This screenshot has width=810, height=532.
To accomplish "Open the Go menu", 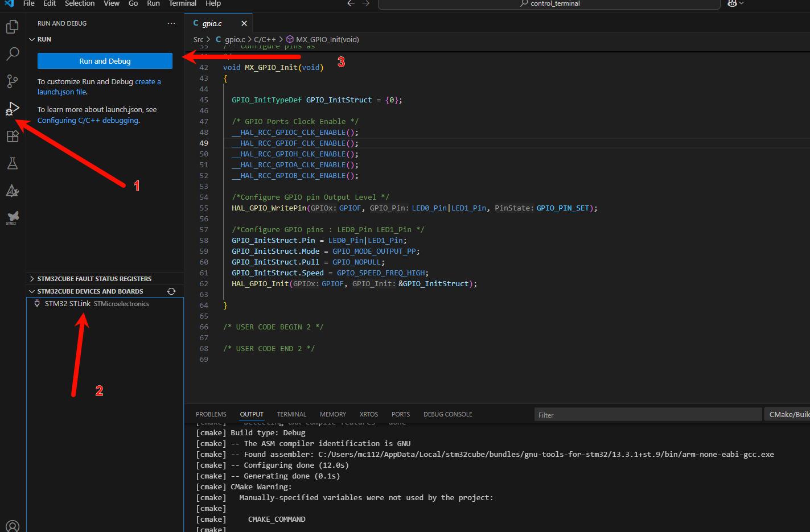I will click(133, 3).
